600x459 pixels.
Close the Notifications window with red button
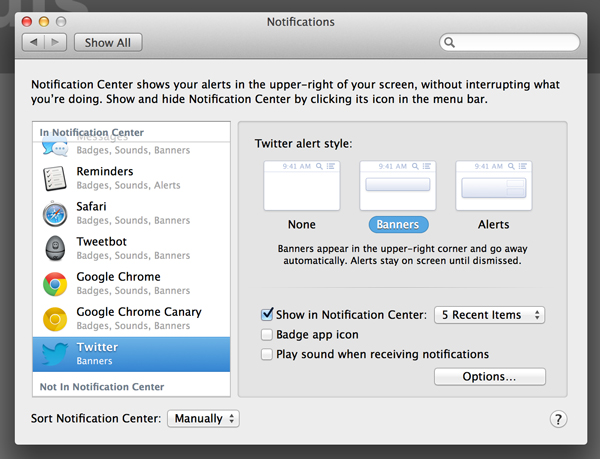coord(27,22)
